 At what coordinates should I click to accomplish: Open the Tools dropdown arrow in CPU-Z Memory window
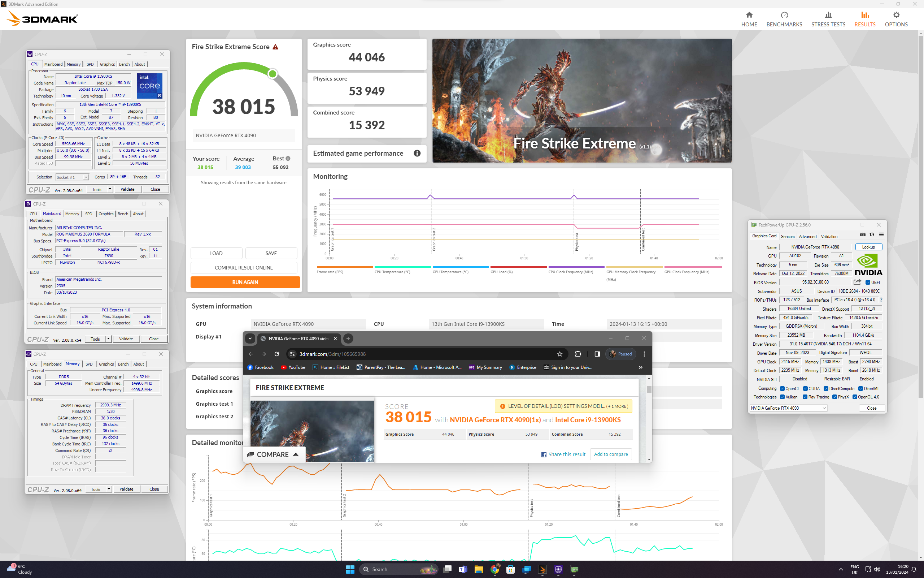point(108,489)
